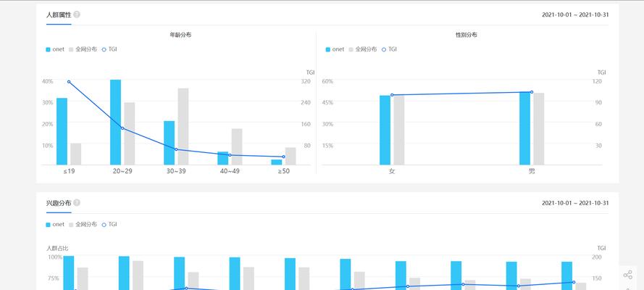Click the blue onet bar for 40~49
Image resolution: width=644 pixels, height=290 pixels.
tap(222, 158)
